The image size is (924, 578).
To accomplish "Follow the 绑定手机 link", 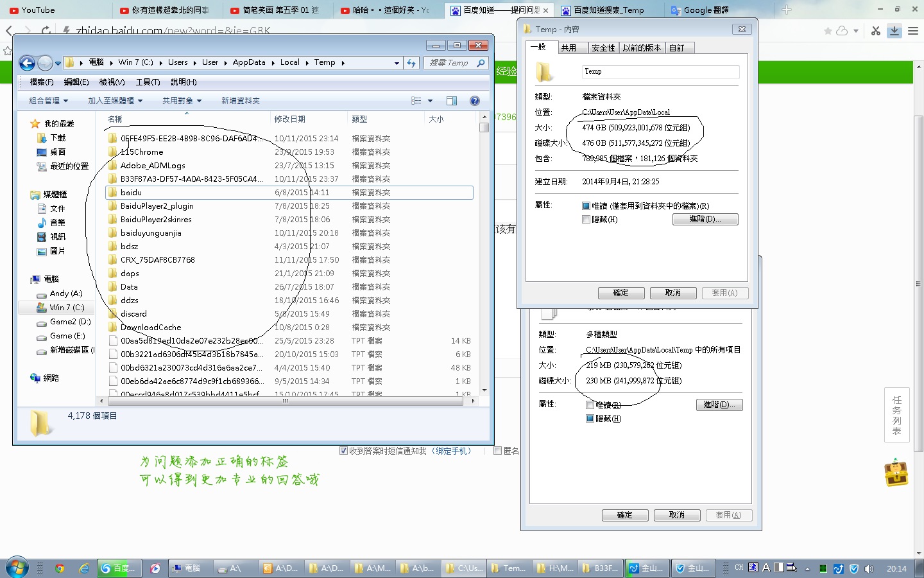I will pyautogui.click(x=453, y=451).
